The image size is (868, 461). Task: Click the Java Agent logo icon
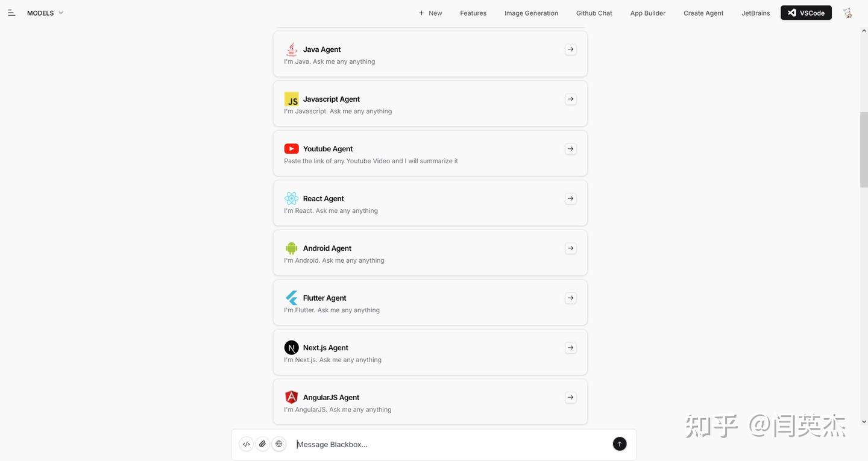[291, 49]
